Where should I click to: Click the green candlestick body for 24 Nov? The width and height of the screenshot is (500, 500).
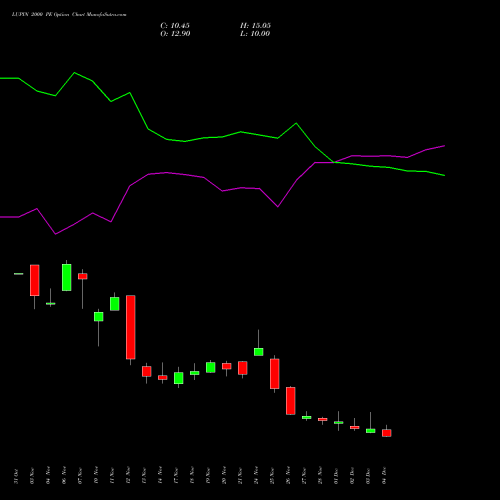[x=259, y=352]
